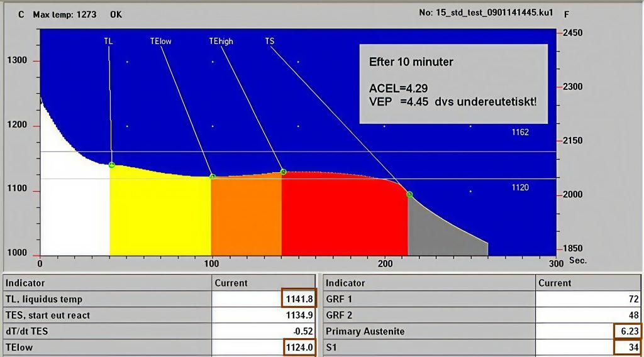Select the yellow region under the curve

(160, 214)
